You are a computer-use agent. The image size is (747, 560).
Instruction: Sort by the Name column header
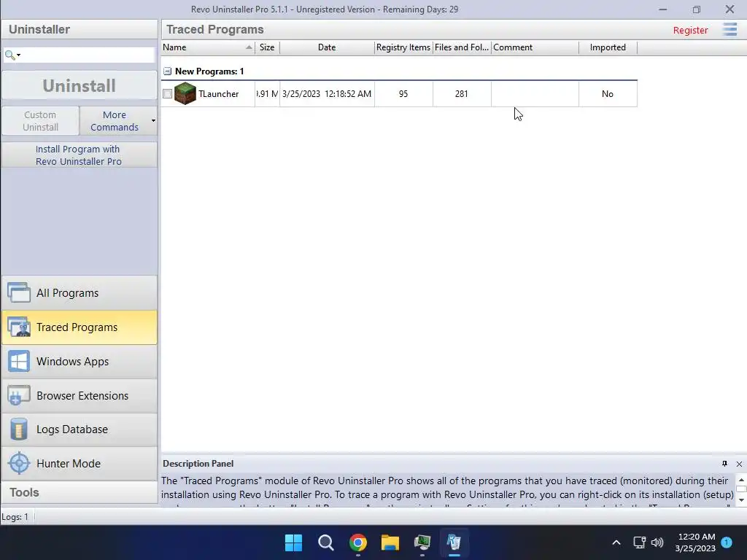click(208, 47)
